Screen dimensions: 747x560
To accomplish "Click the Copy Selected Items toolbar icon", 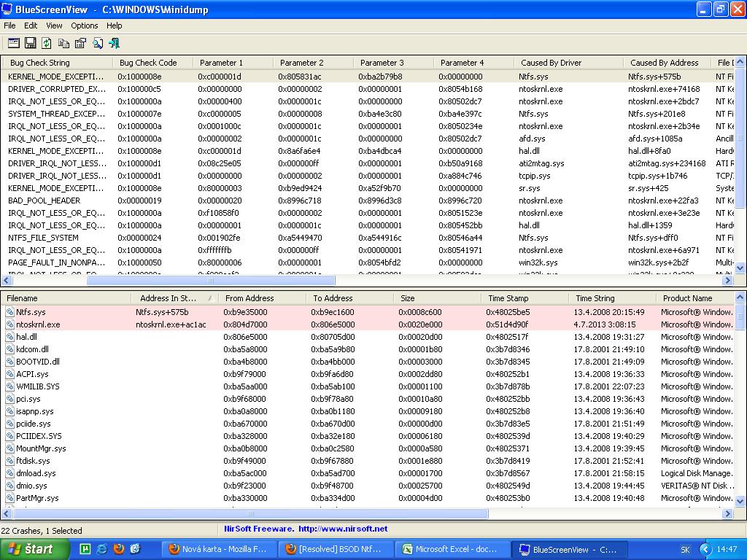I will (x=64, y=44).
